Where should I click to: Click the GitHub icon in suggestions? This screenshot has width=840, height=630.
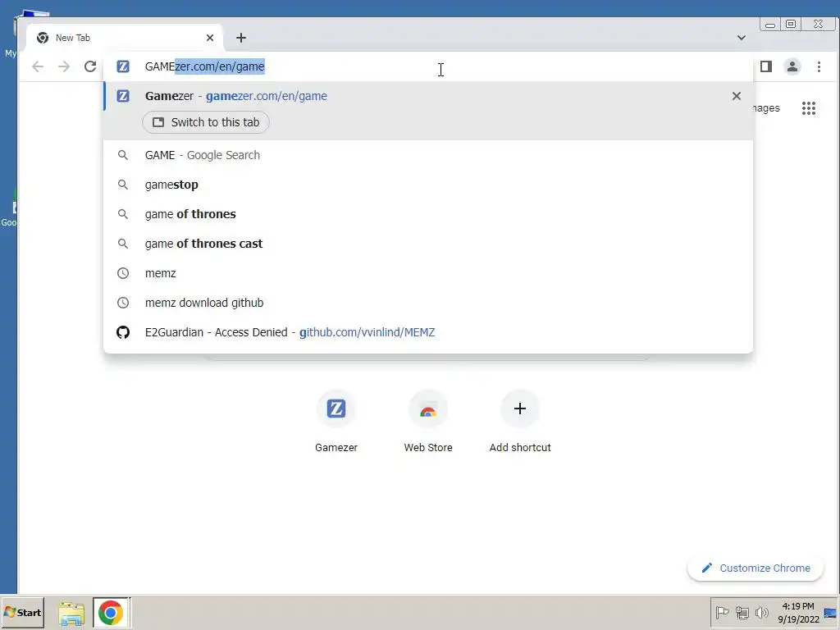123,332
